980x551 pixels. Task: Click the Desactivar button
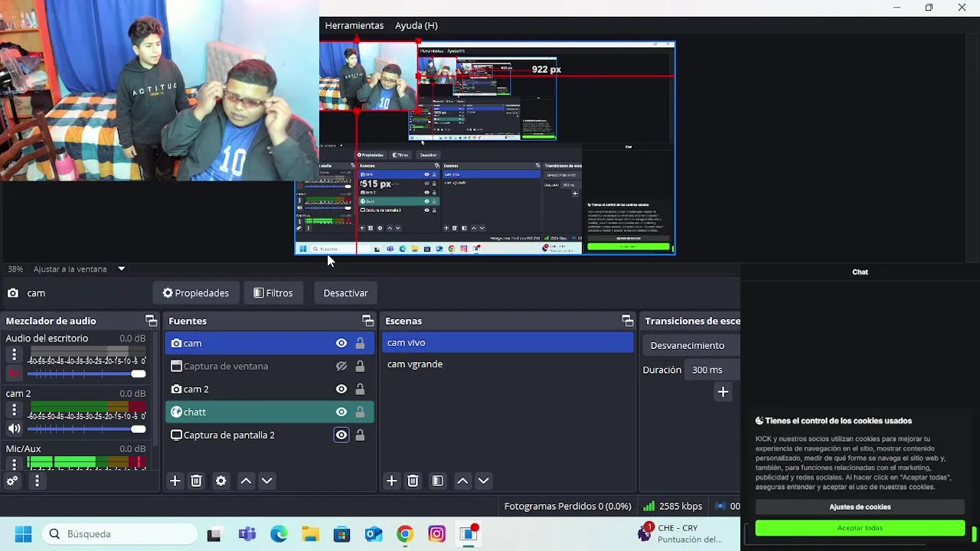tap(345, 293)
